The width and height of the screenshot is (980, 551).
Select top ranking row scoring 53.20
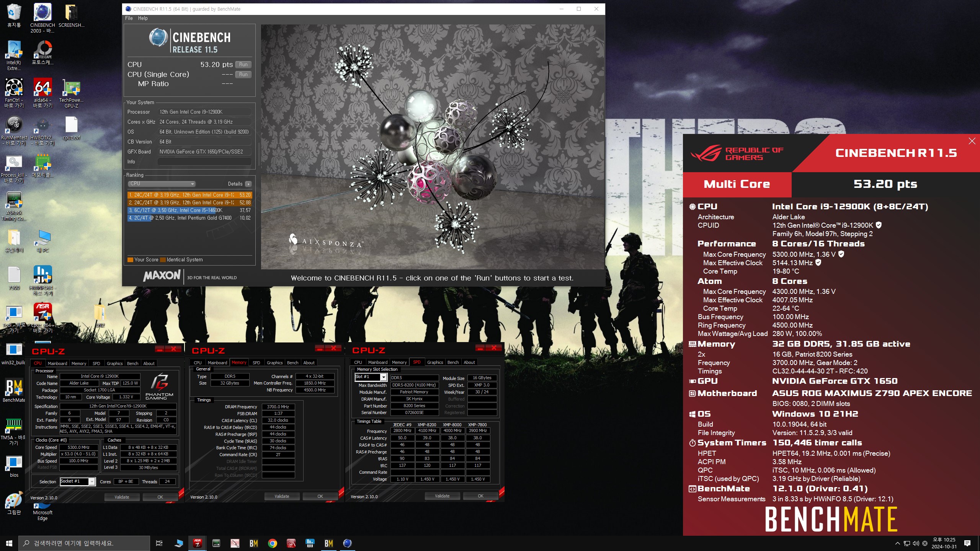coord(190,195)
